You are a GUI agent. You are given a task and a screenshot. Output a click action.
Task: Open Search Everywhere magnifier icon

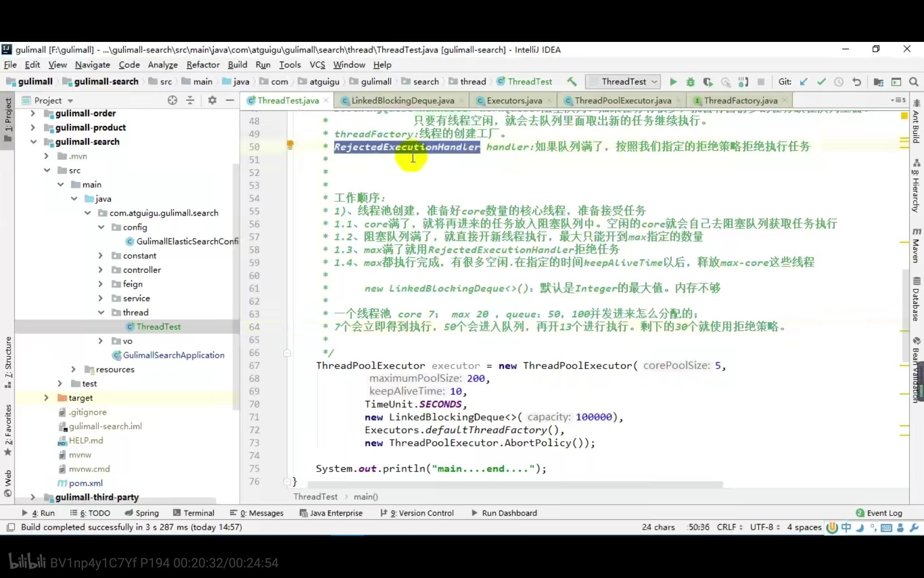pos(913,82)
